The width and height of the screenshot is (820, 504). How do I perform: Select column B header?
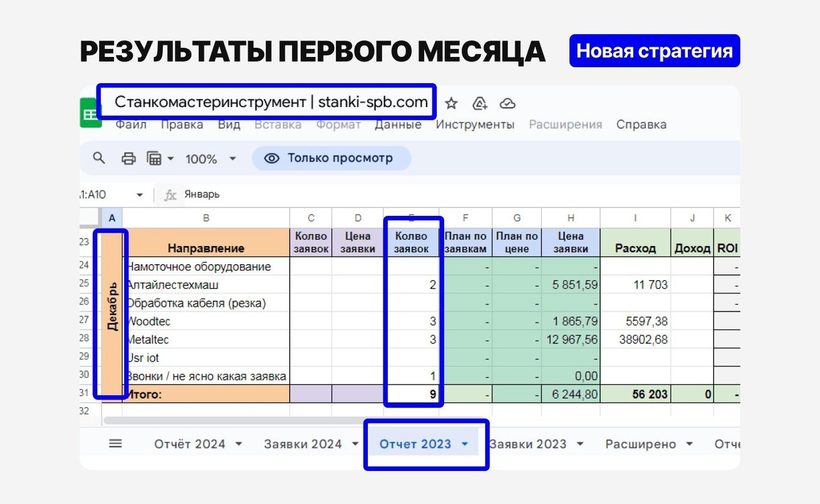[x=206, y=217]
